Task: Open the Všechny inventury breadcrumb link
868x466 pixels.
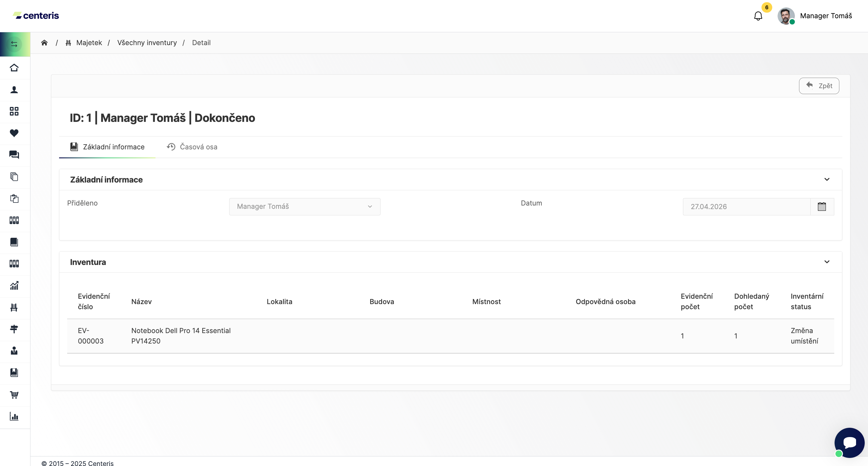Action: (x=147, y=43)
